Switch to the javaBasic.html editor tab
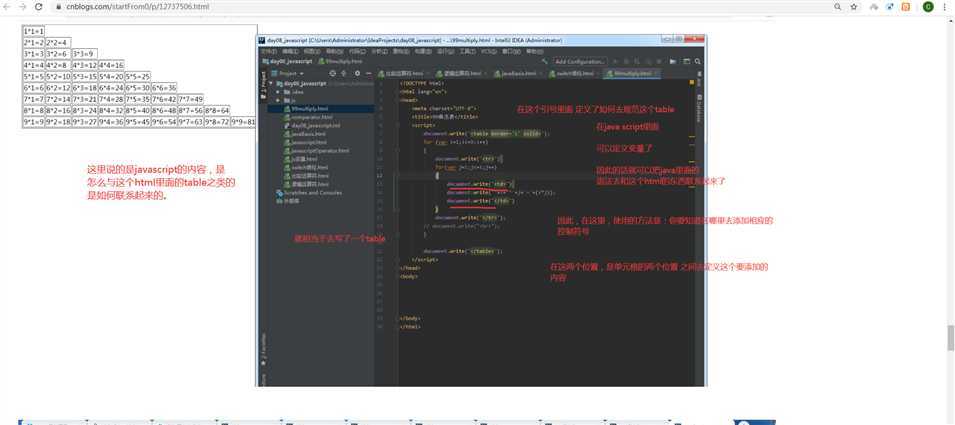 coord(518,73)
